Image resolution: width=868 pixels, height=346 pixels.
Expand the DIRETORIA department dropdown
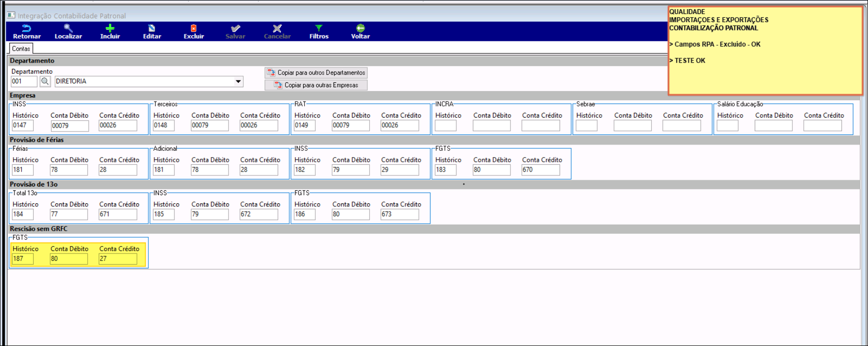point(238,81)
